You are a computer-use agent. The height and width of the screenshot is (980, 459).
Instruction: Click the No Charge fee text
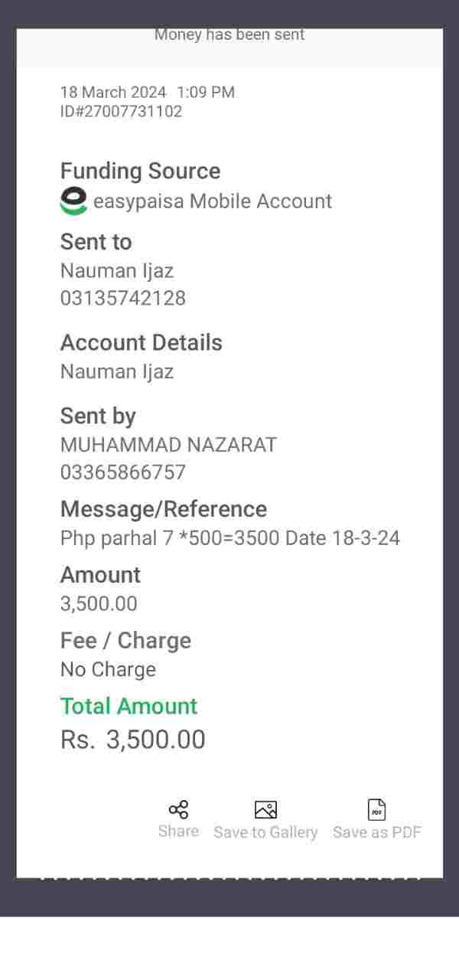click(x=108, y=670)
